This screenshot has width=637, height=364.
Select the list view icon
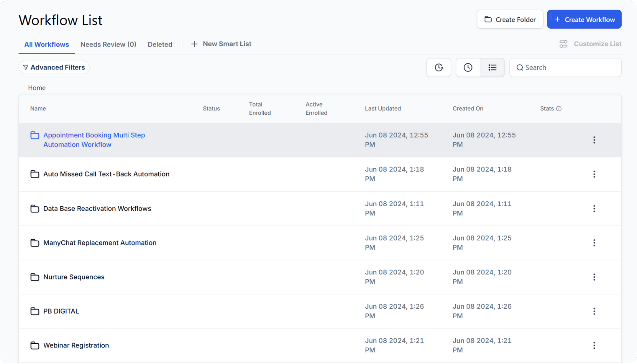(492, 67)
